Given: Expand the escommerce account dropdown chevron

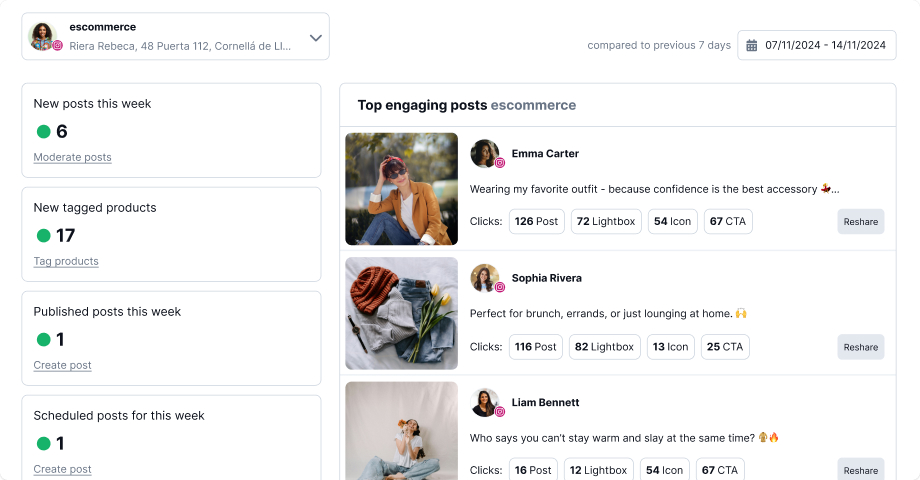Looking at the screenshot, I should click(x=316, y=38).
